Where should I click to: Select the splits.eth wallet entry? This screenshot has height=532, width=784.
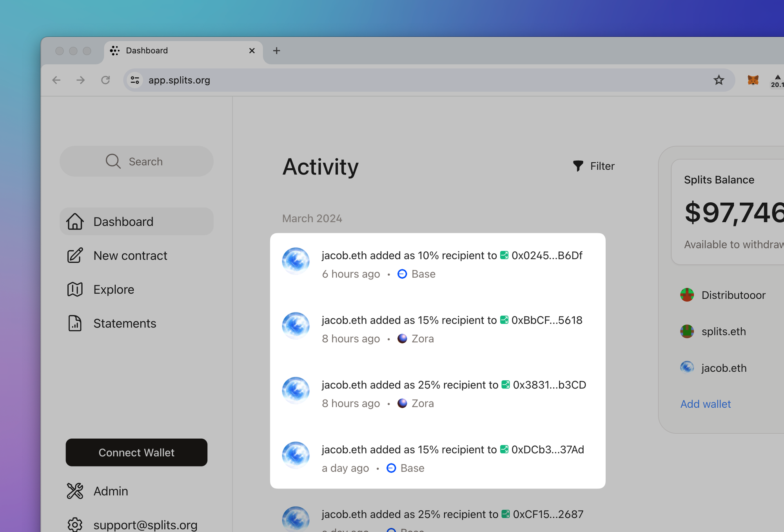click(x=723, y=331)
